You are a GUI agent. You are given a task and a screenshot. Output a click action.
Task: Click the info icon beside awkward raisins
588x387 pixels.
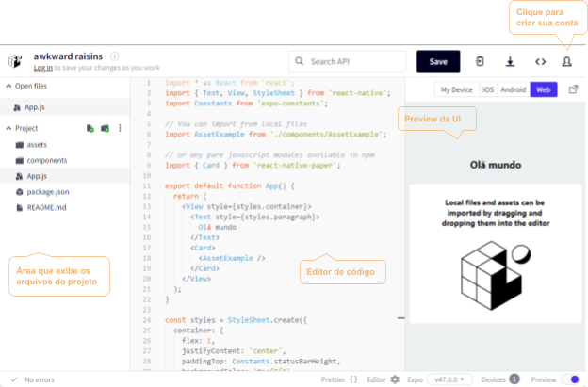coord(114,56)
